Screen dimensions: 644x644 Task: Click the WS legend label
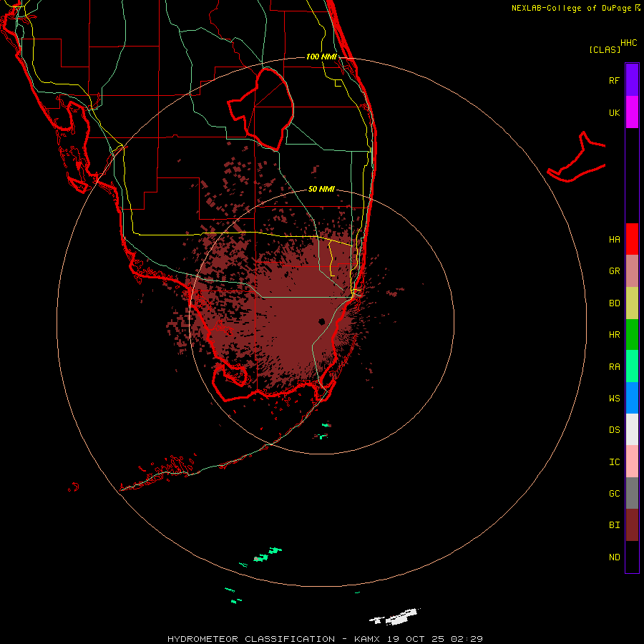[x=615, y=399]
